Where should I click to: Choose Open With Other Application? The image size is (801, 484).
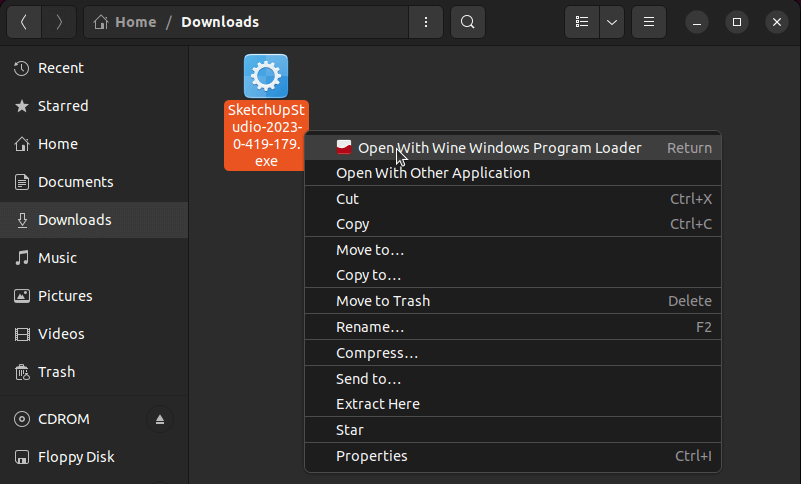(x=513, y=173)
